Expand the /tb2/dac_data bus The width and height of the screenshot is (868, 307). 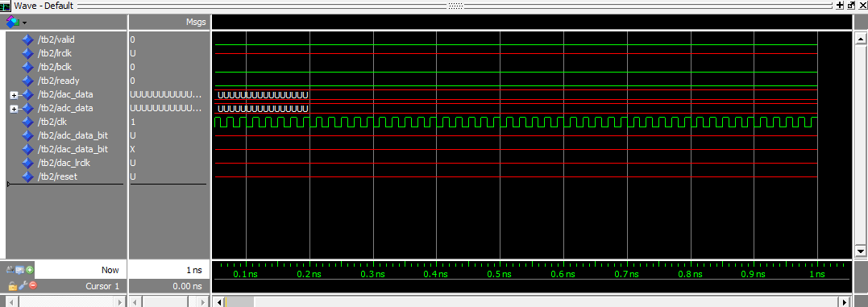(x=14, y=95)
